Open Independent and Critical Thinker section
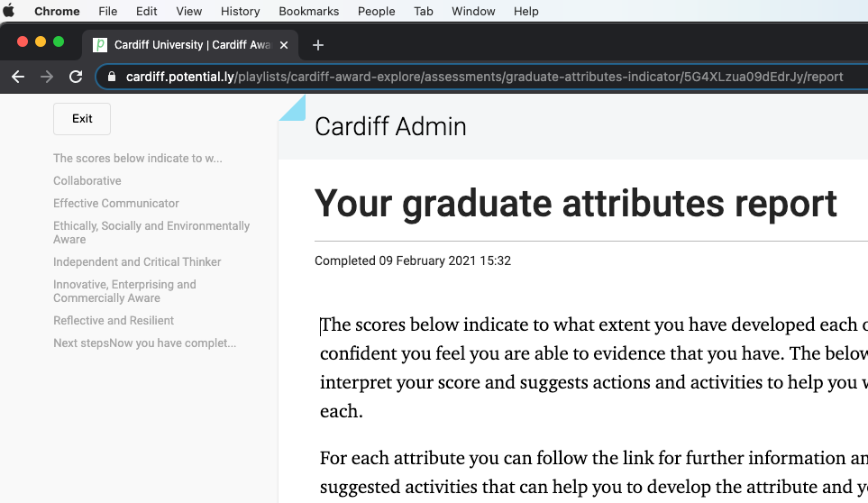868x503 pixels. [137, 262]
